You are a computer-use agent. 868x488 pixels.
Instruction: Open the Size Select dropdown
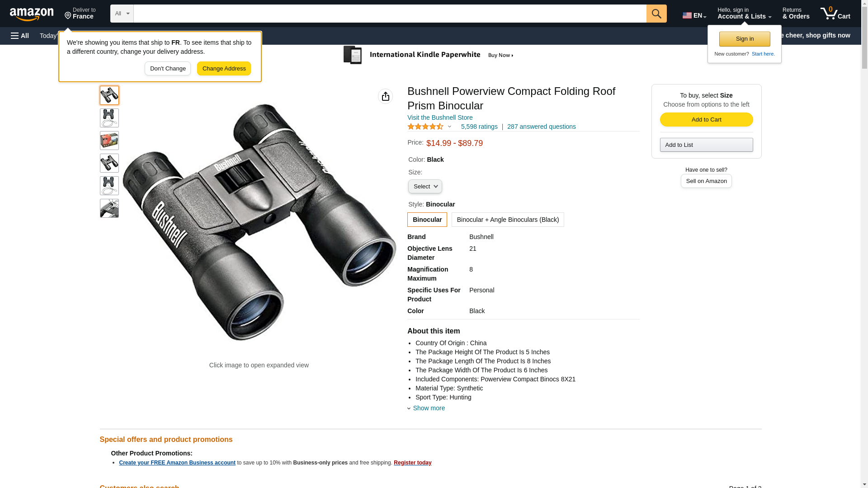pyautogui.click(x=425, y=187)
